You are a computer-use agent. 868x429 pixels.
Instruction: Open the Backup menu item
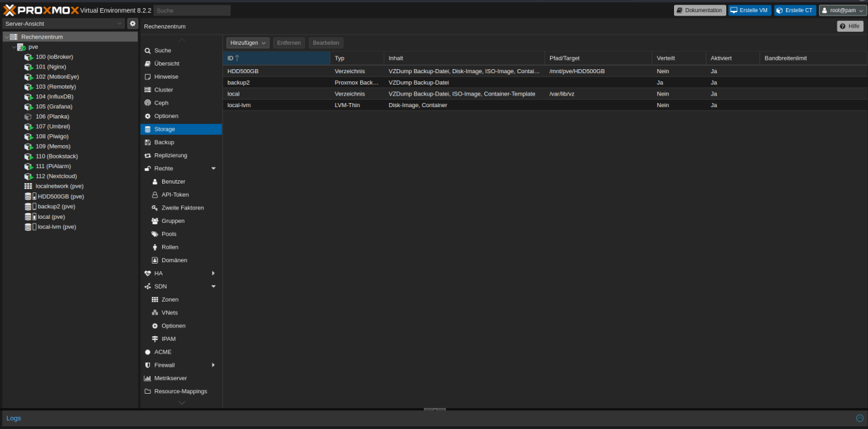tap(181, 142)
